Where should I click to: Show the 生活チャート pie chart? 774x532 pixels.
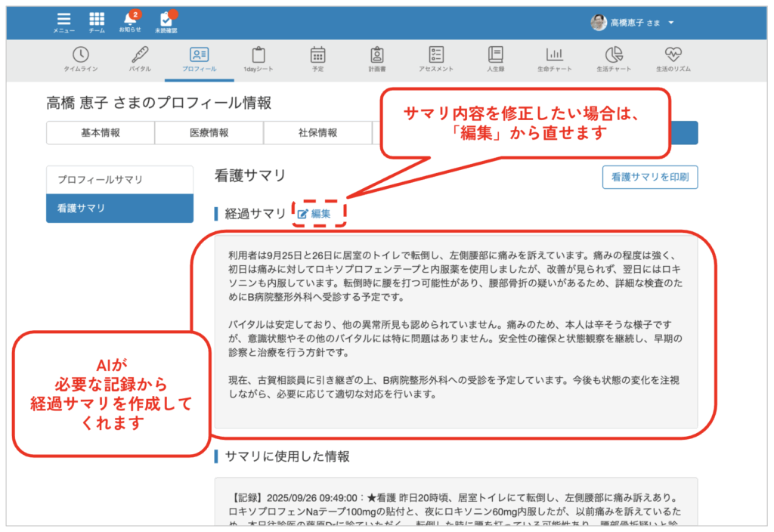[613, 57]
